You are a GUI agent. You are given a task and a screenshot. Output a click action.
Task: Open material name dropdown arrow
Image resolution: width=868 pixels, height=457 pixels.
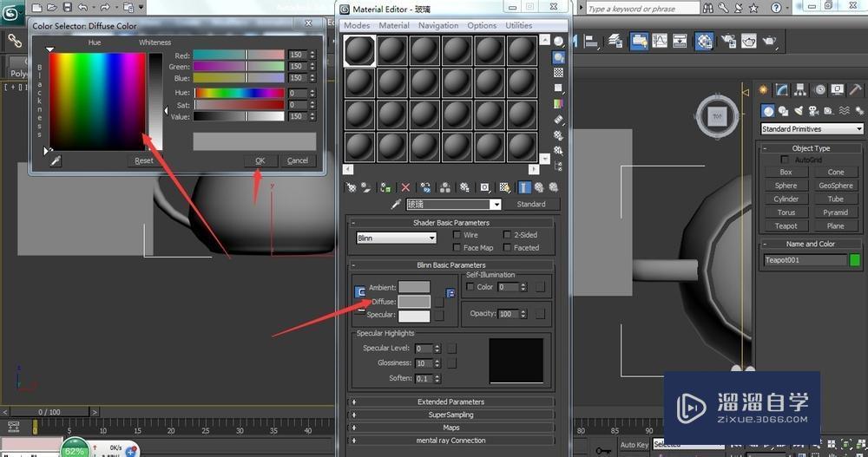coord(496,205)
